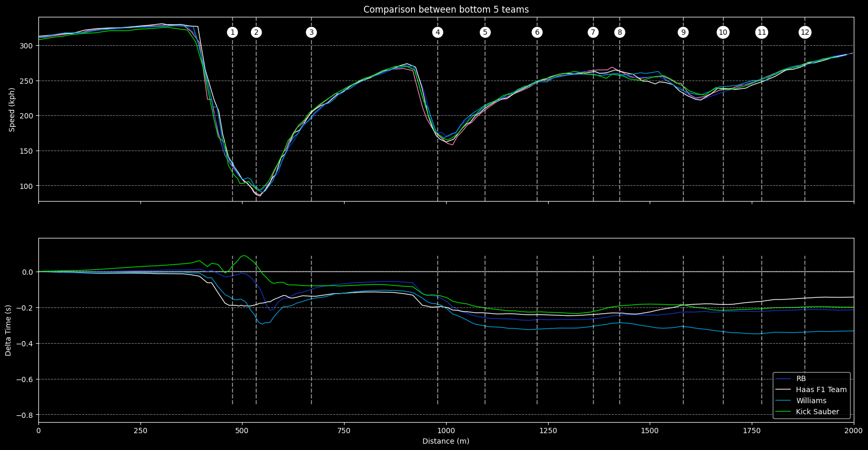Click the 2000 distance tick label
868x450 pixels.
[854, 431]
